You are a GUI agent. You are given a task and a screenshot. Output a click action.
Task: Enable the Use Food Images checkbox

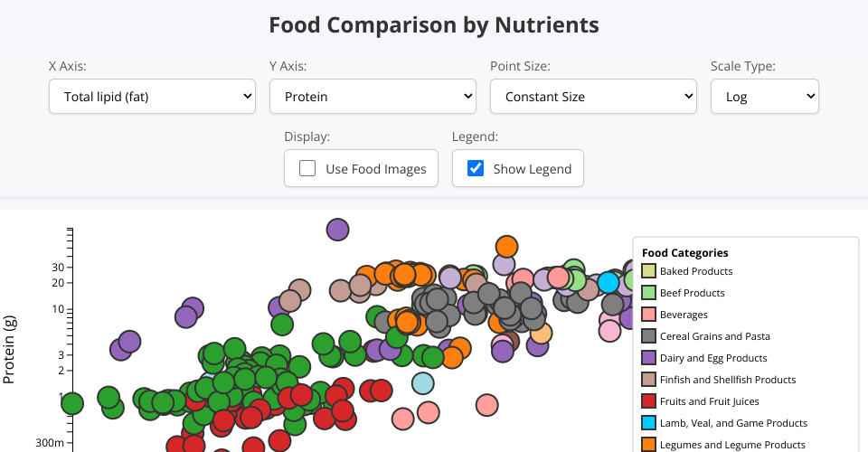[307, 169]
